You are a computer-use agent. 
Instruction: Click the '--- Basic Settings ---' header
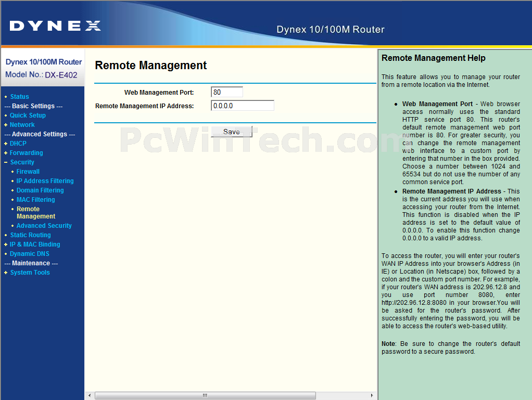click(34, 106)
